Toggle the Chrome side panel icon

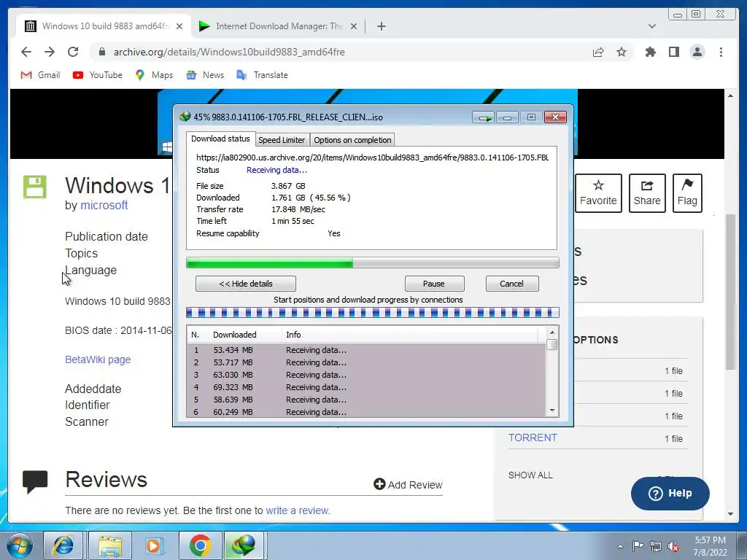click(673, 52)
